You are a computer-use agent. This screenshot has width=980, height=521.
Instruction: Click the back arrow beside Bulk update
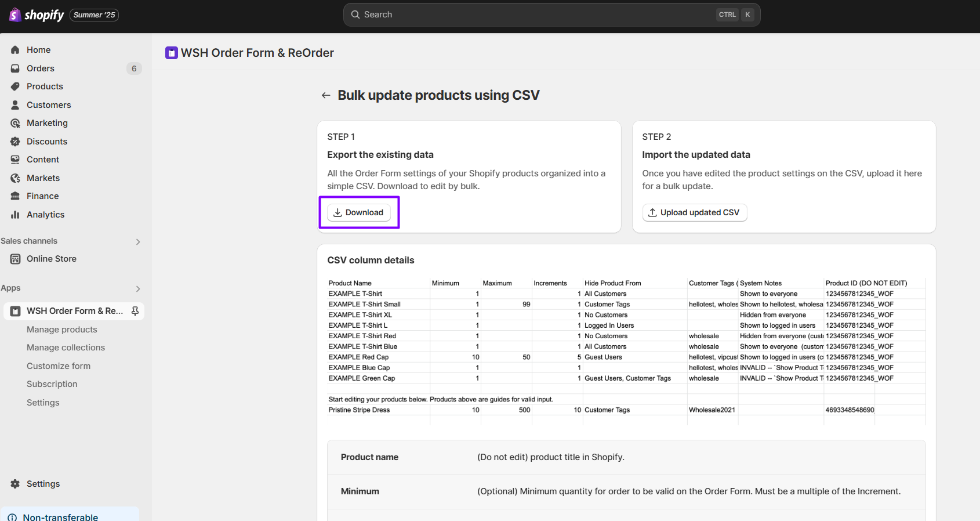click(x=326, y=95)
